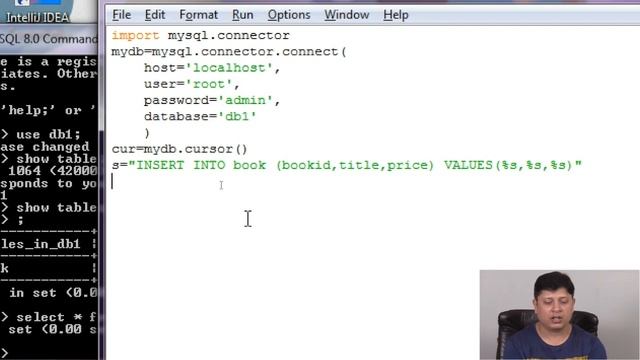Click the 'use db1;' line in MySQL console
Viewport: 640px width, 360px height.
pyautogui.click(x=41, y=134)
